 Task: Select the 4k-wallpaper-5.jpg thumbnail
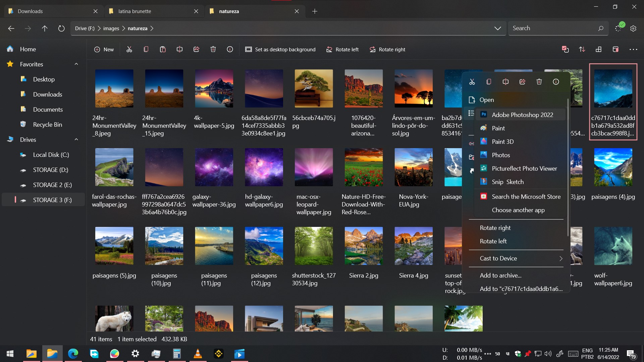pos(214,88)
